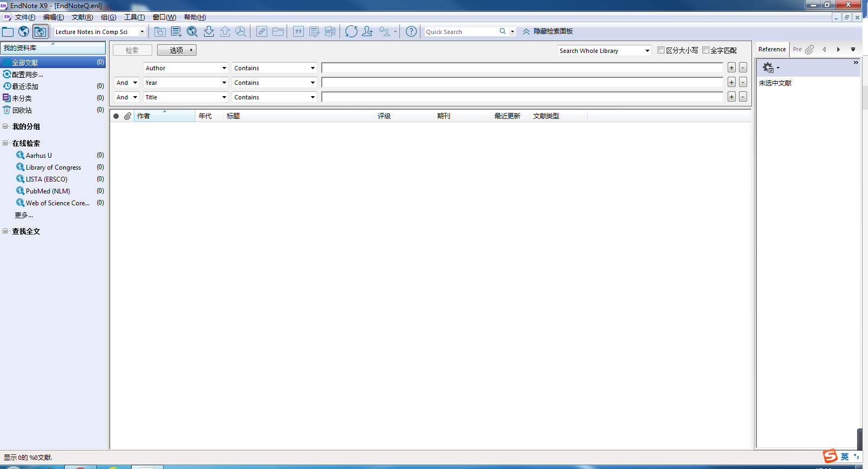Click Open File folder icon

pyautogui.click(x=278, y=32)
